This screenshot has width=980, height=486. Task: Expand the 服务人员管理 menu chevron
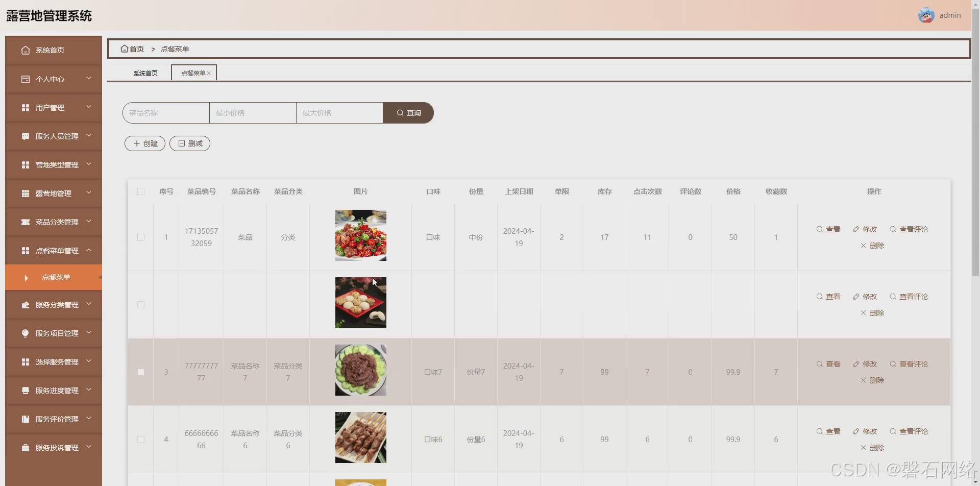tap(89, 135)
